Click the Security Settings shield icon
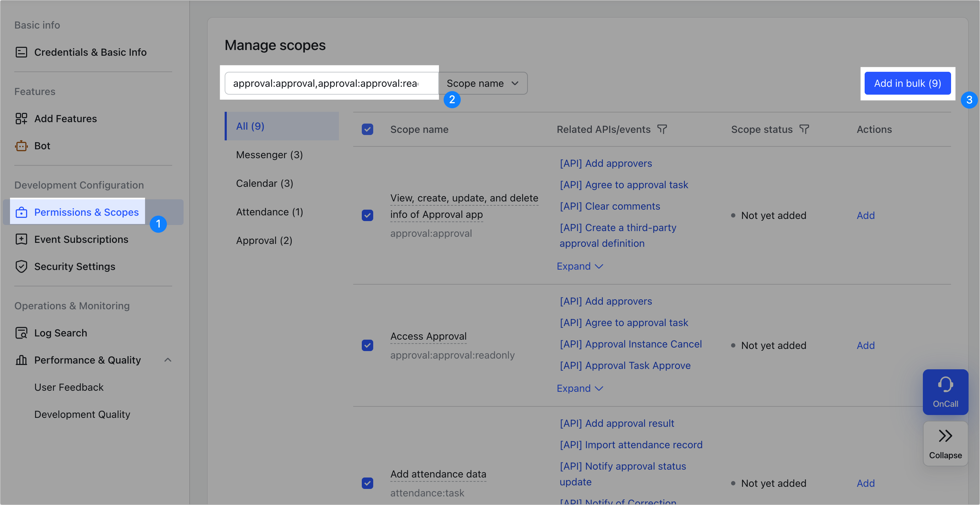 (21, 266)
